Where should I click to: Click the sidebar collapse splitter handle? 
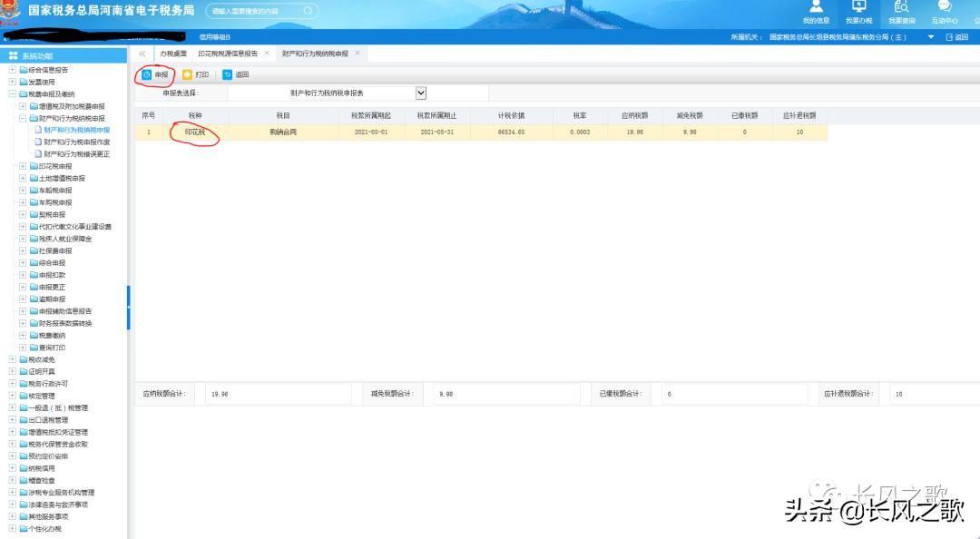(x=129, y=308)
